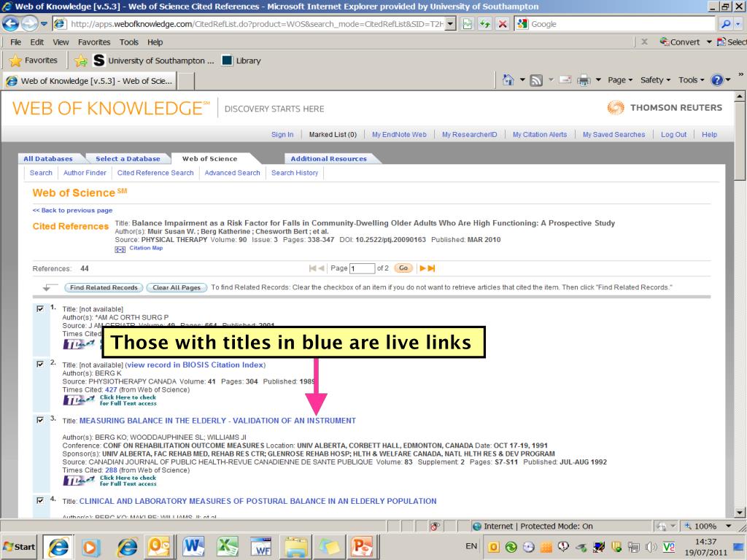
Task: Jump to last page orange arrow
Action: click(x=431, y=268)
